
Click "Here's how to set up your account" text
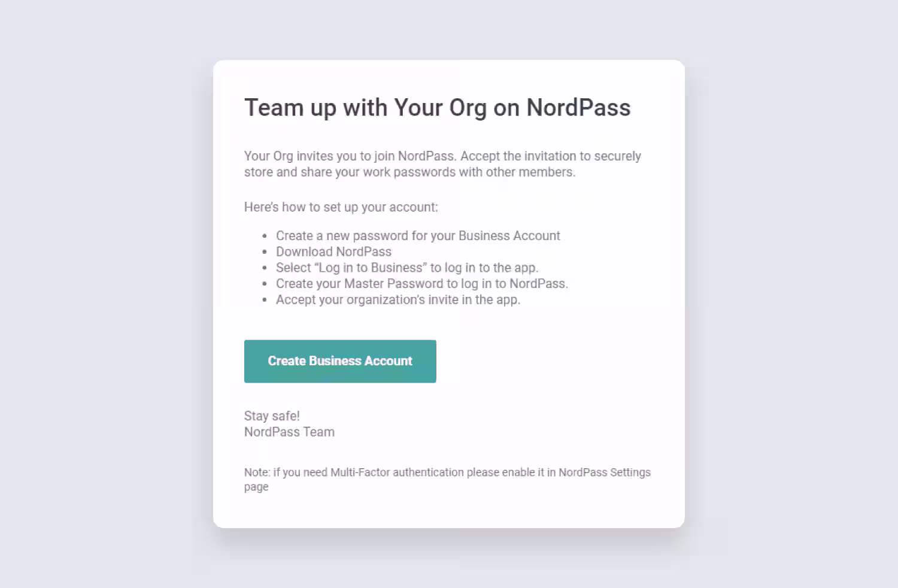point(341,207)
